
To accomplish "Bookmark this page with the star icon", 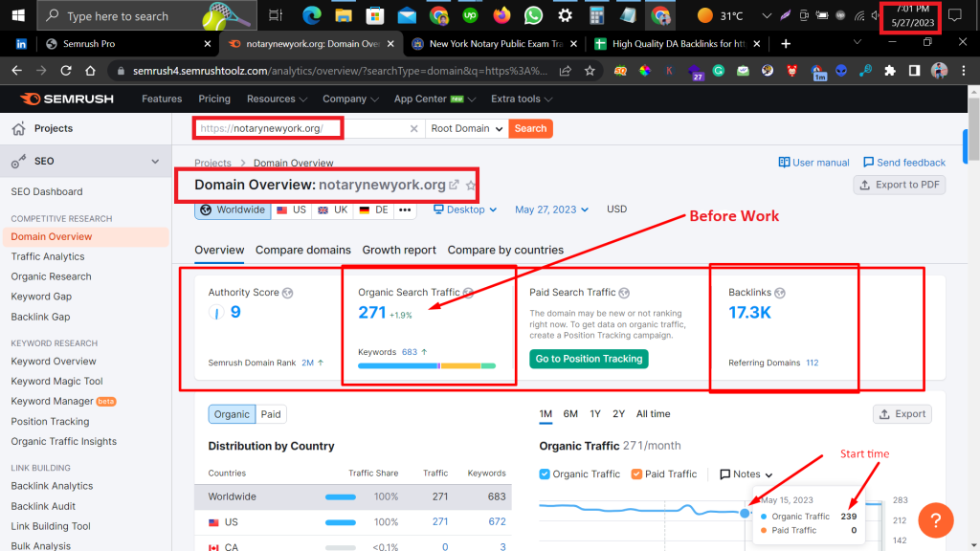I will pyautogui.click(x=590, y=71).
